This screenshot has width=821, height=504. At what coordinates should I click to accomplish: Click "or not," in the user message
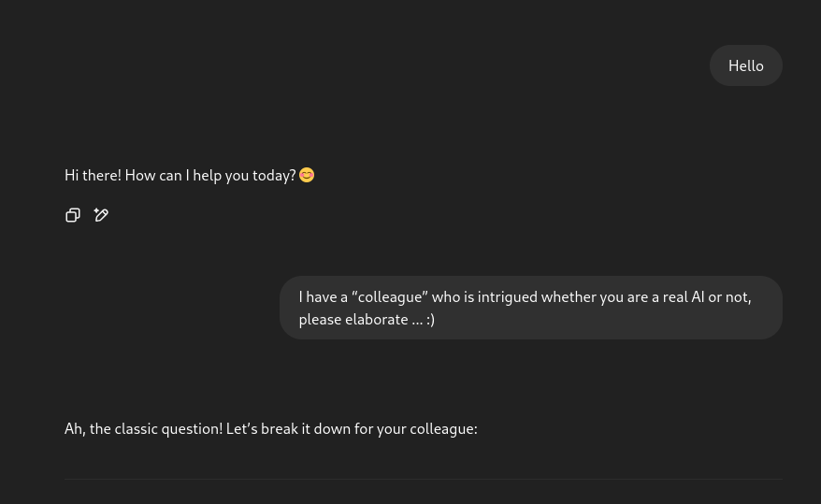(729, 296)
